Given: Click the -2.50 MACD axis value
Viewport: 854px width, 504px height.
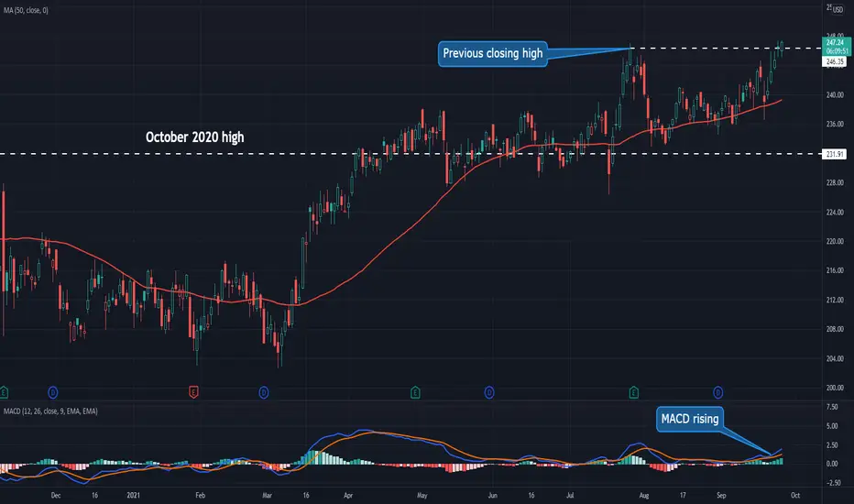Looking at the screenshot, I should coord(832,483).
